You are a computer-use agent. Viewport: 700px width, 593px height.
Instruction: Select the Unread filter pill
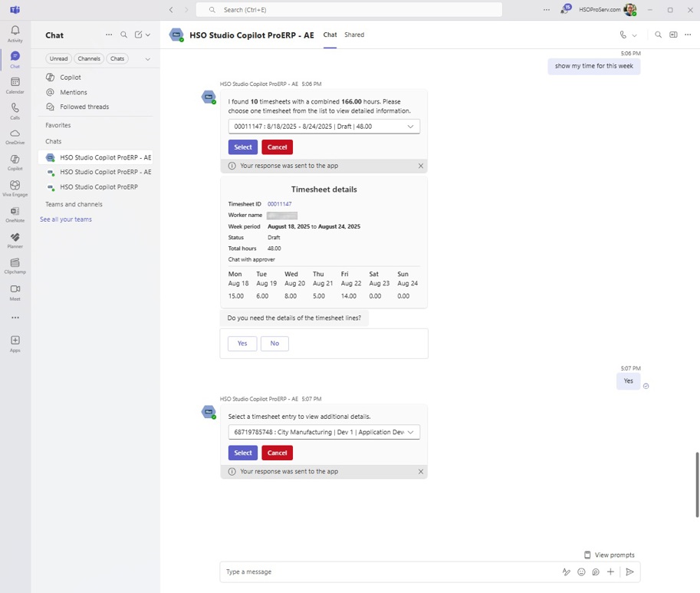pyautogui.click(x=58, y=58)
